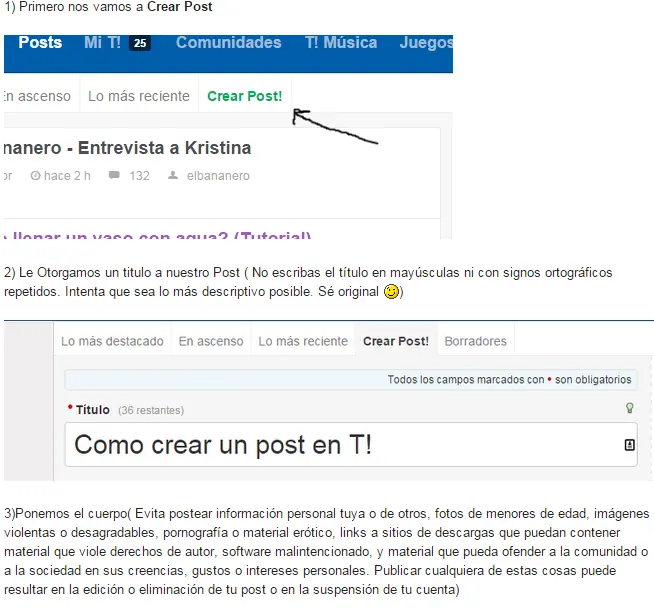Click the green lightbulb tip icon
This screenshot has height=608, width=654.
coord(629,408)
